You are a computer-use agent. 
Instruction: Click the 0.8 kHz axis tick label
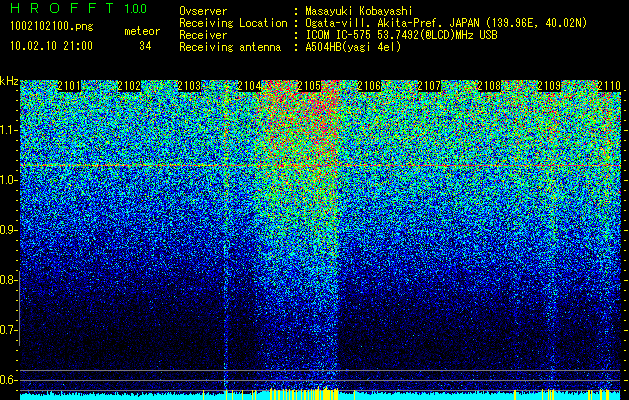click(8, 280)
